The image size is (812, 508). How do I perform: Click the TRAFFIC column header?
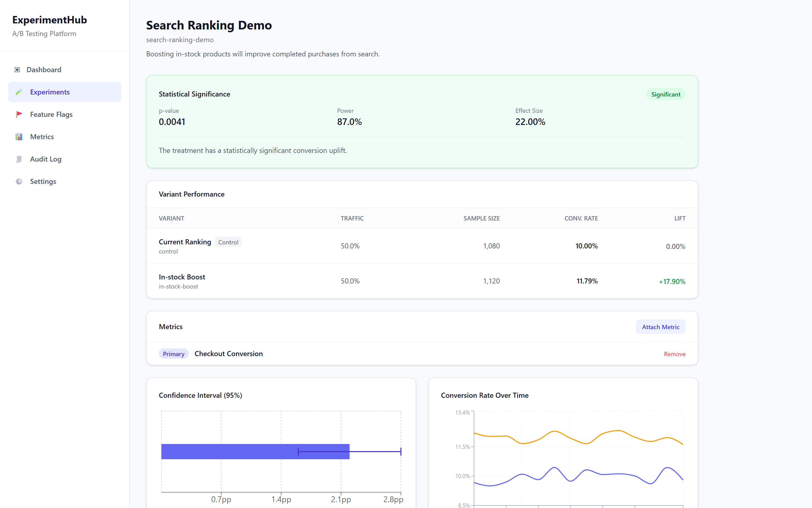tap(352, 218)
